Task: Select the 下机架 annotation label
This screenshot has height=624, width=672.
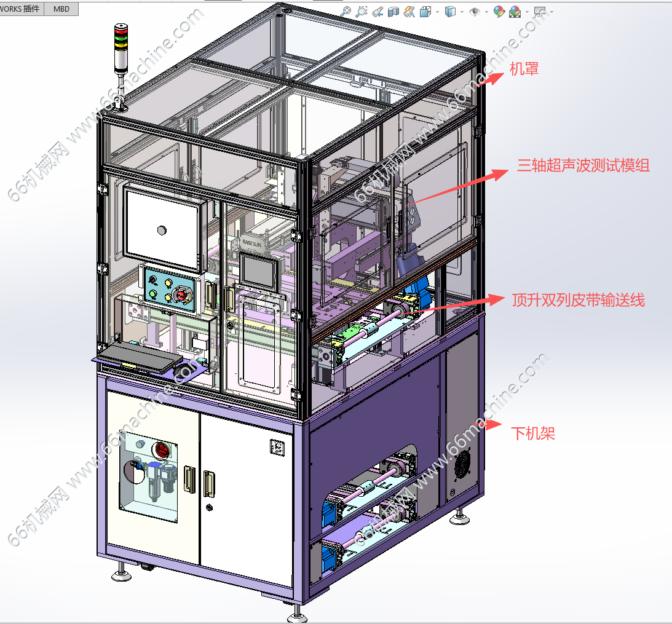Action: pos(533,433)
